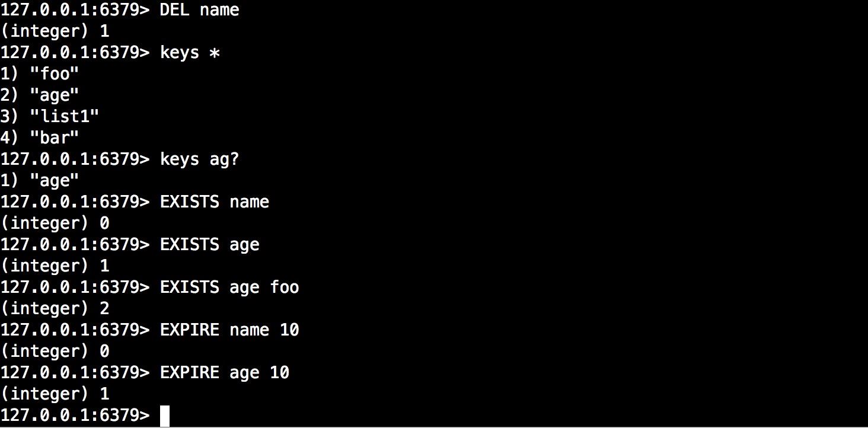Click the integer result below "DEL name"
Image resolution: width=868 pixels, height=428 pixels.
pyautogui.click(x=55, y=31)
